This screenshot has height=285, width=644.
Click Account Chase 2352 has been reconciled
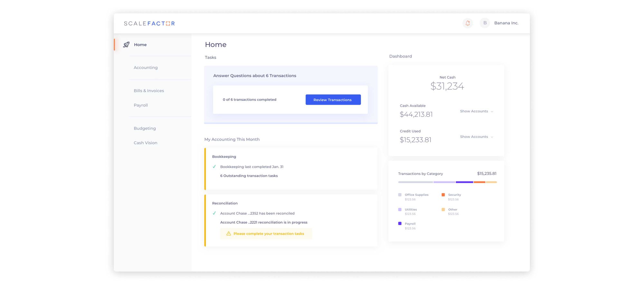pyautogui.click(x=257, y=214)
